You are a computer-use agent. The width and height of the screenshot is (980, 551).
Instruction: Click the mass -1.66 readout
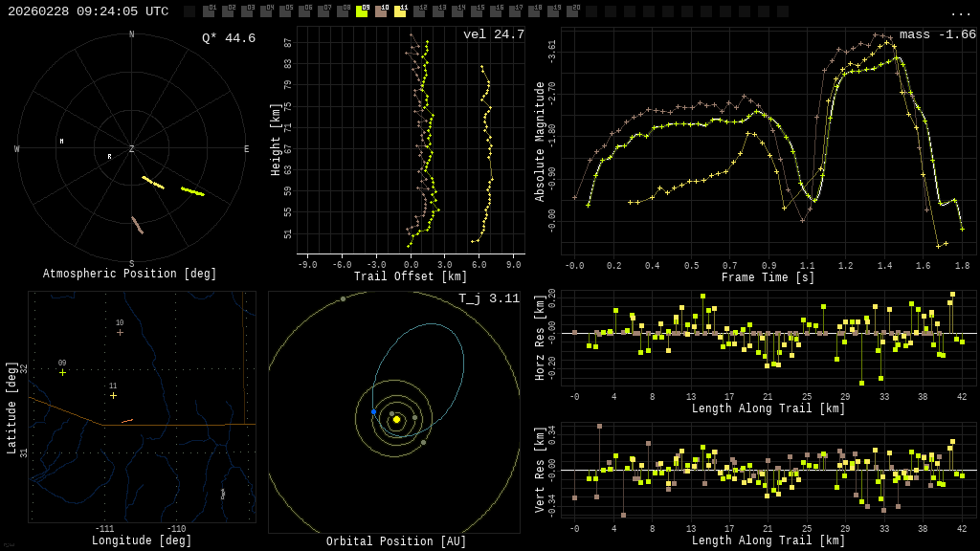pos(937,34)
